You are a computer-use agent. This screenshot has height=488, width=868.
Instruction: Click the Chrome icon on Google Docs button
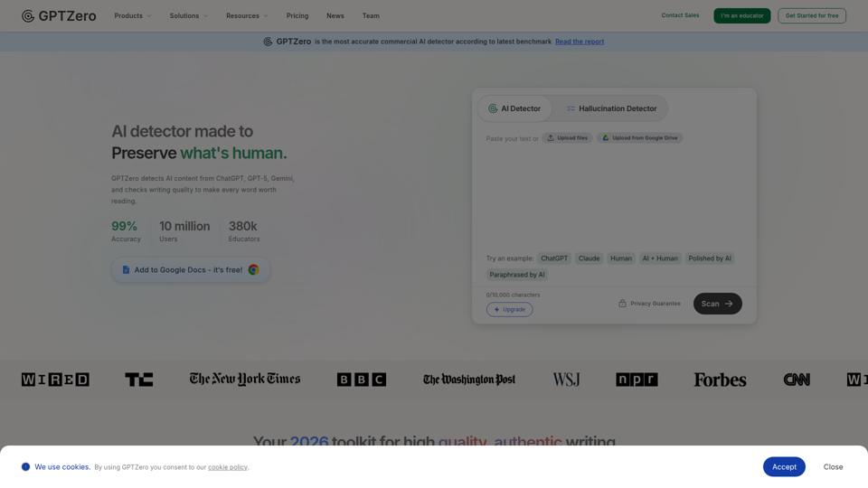pyautogui.click(x=253, y=270)
